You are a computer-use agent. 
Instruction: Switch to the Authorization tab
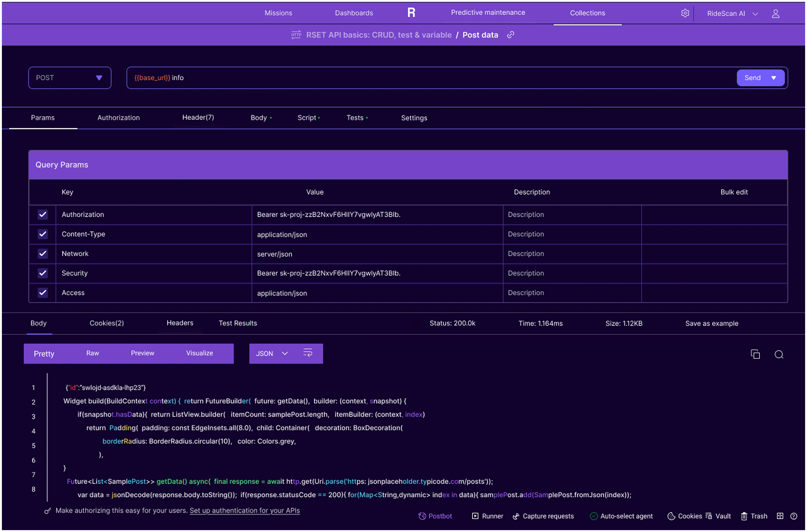[x=118, y=118]
